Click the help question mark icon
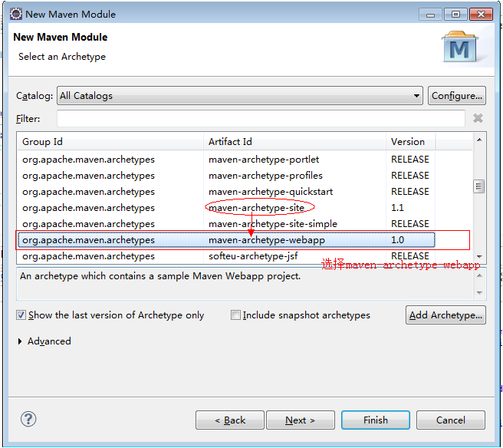This screenshot has width=503, height=448. tap(28, 419)
